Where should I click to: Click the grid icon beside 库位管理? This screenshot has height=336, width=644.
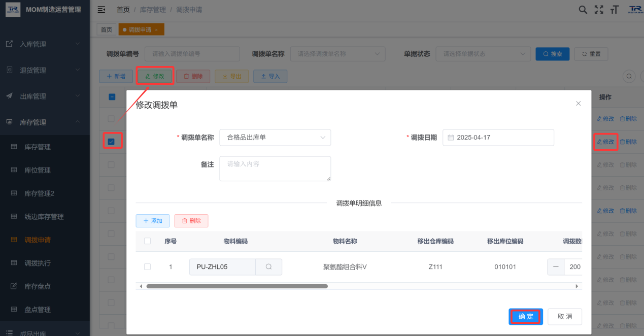[x=14, y=170]
